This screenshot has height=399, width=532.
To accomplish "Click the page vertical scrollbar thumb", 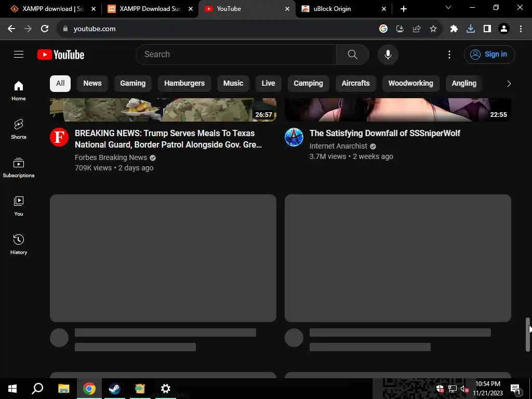I will click(x=528, y=334).
